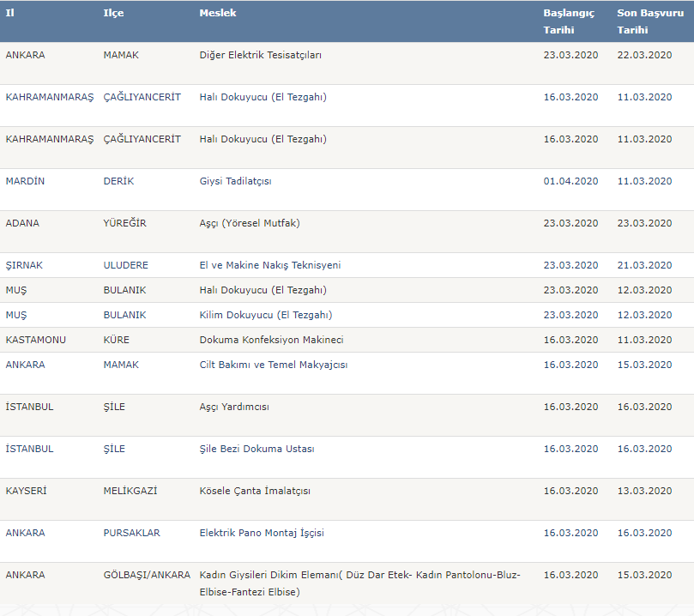
Task: Select the Giysi Tadilatçısı entry
Action: coord(235,181)
